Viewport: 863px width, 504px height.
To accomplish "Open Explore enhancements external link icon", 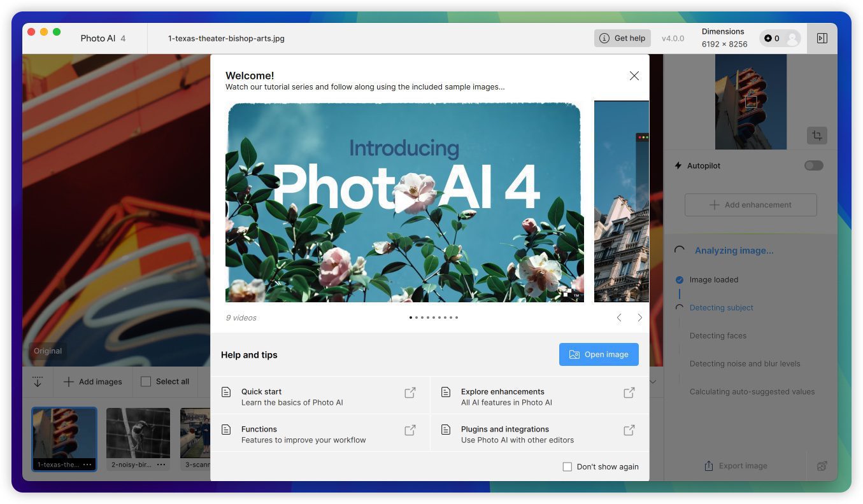I will pos(629,393).
